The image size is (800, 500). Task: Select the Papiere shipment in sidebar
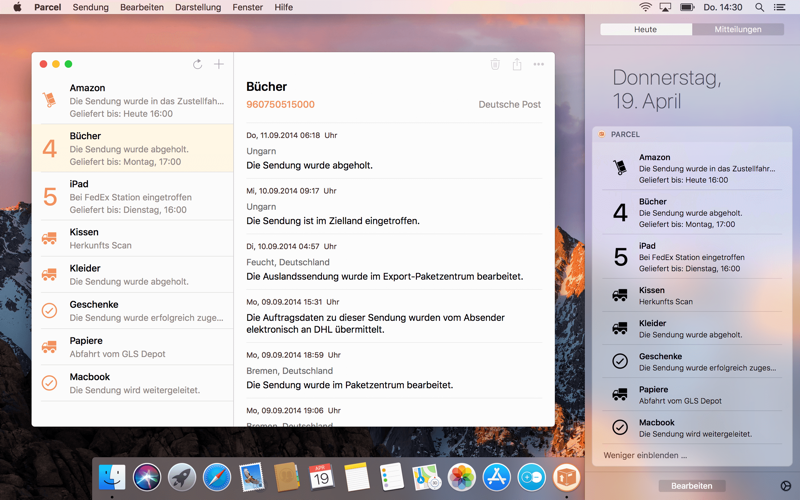133,347
